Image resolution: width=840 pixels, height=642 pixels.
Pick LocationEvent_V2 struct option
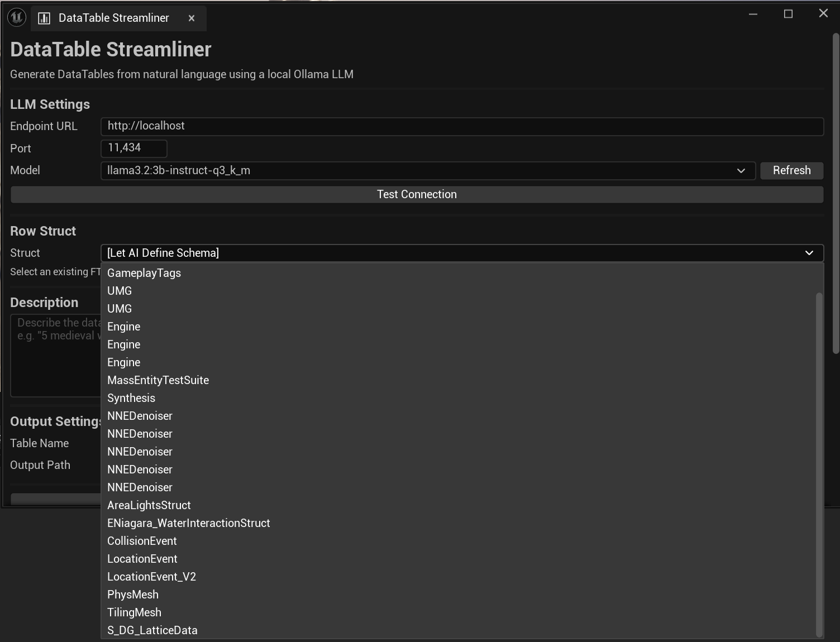[151, 577]
